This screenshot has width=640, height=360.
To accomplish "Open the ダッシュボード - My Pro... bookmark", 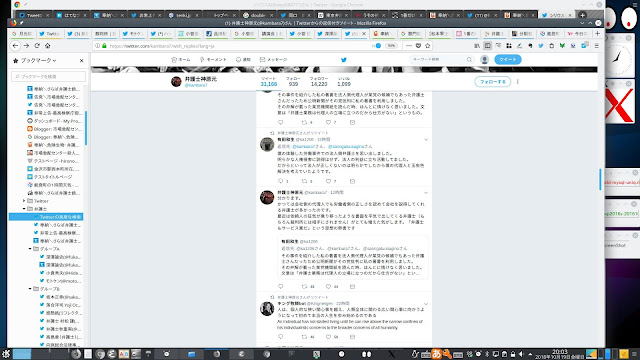I will [54, 121].
